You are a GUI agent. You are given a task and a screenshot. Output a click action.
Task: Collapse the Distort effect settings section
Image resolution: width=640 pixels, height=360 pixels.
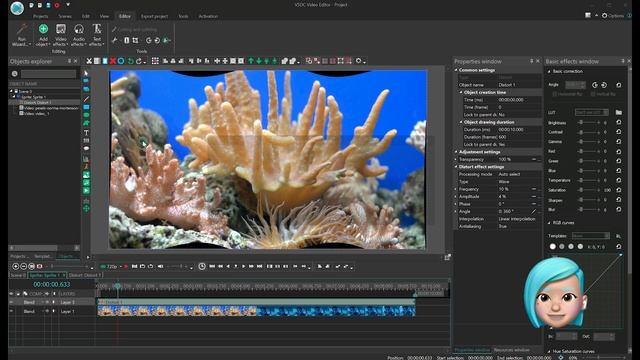pos(456,167)
